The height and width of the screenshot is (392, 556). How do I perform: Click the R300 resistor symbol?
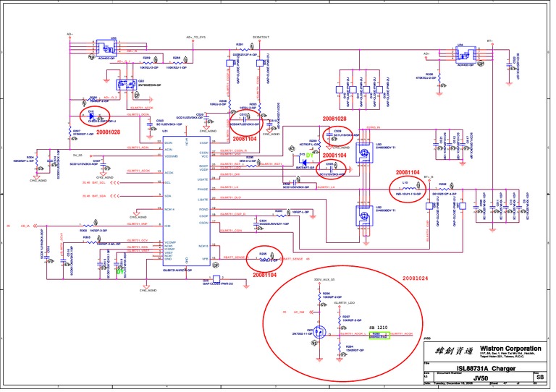87,225
